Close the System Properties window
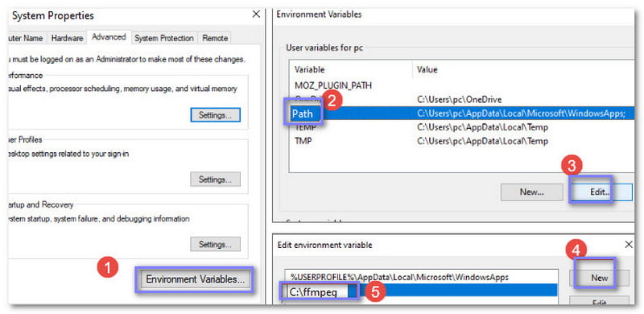Screen dimensions: 644x314 [256, 14]
